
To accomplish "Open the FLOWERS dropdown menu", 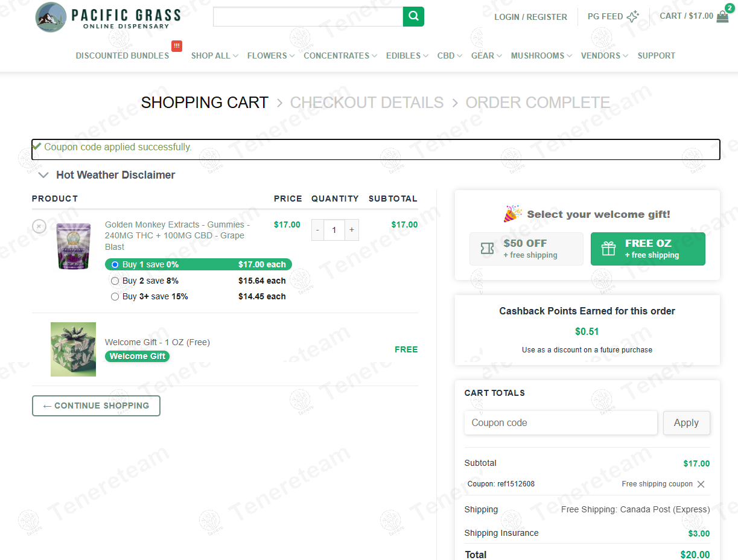I will coord(271,56).
